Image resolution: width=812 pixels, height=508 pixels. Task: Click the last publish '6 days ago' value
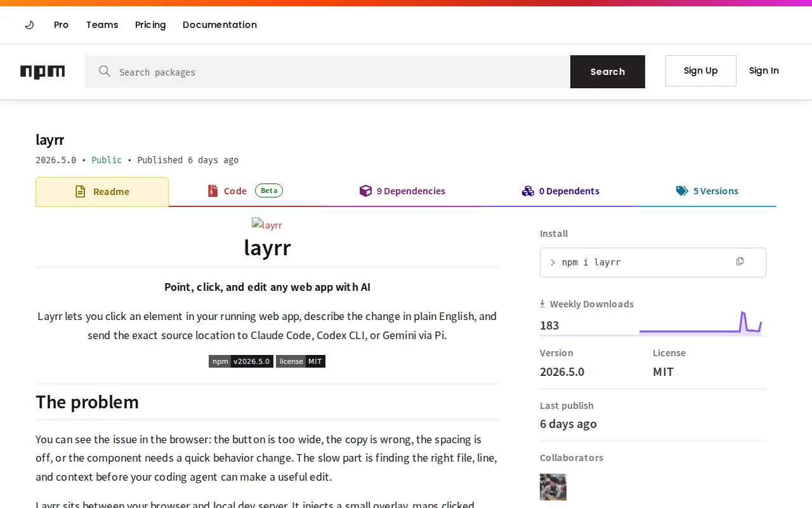568,424
